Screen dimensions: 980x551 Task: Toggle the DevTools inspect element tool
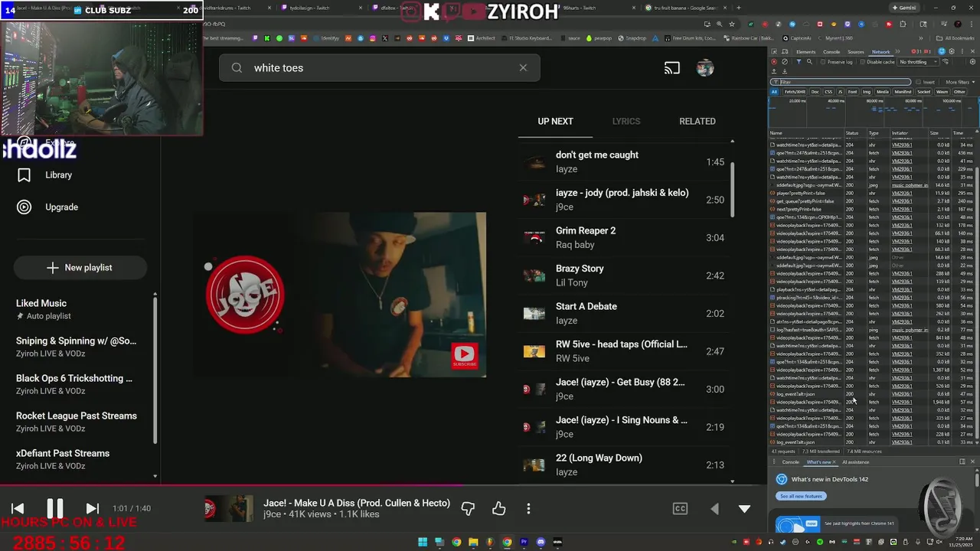pos(774,52)
